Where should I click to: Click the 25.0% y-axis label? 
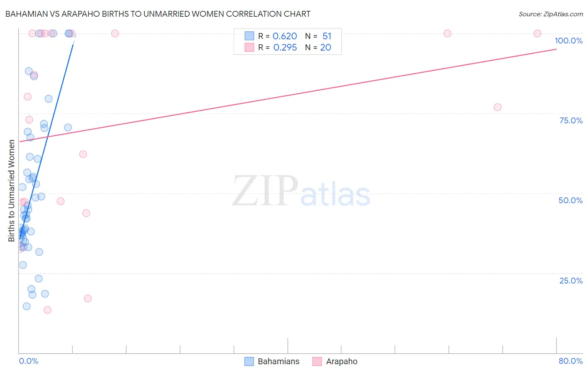[571, 281]
